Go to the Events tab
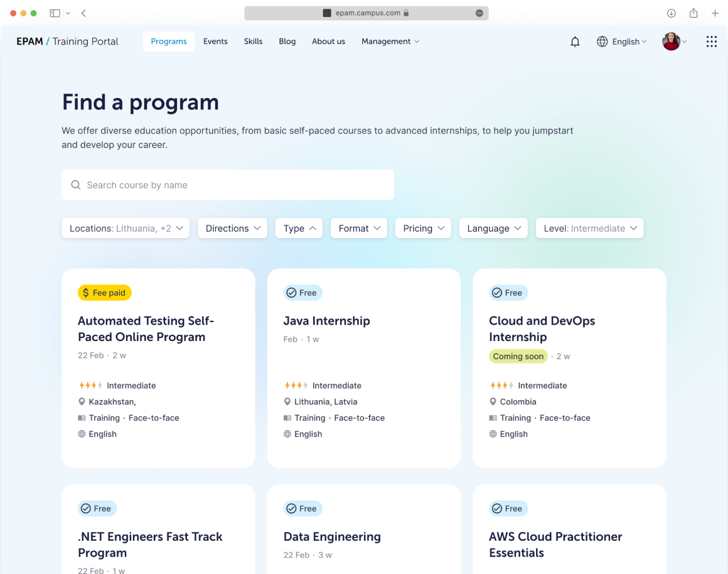The width and height of the screenshot is (728, 574). pos(215,41)
